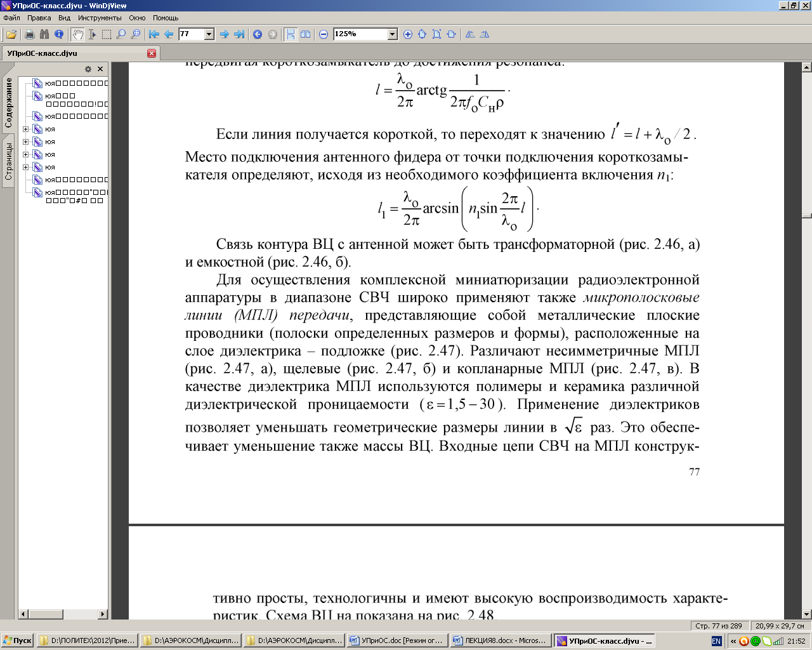The width and height of the screenshot is (812, 650).
Task: Open the 125% zoom level dropdown
Action: pos(393,34)
